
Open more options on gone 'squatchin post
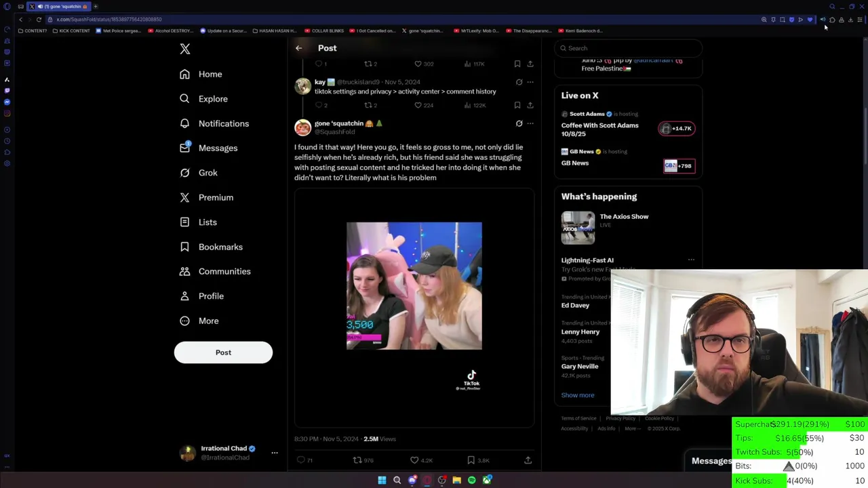[x=530, y=123]
